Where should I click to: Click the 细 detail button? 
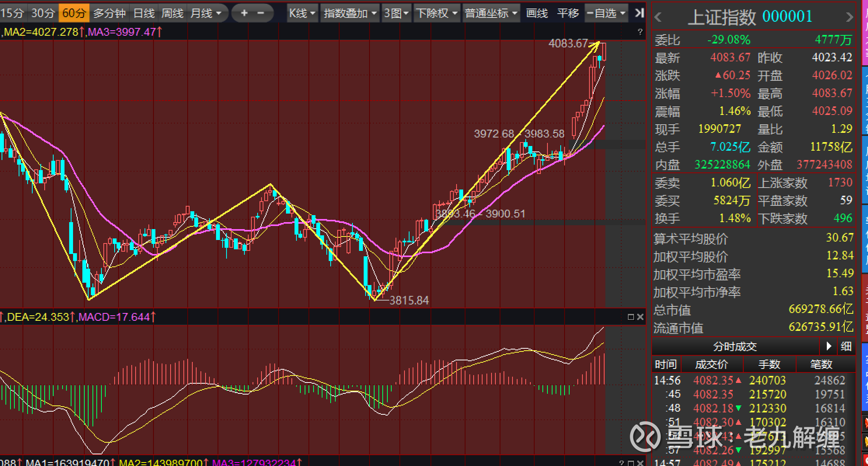846,346
